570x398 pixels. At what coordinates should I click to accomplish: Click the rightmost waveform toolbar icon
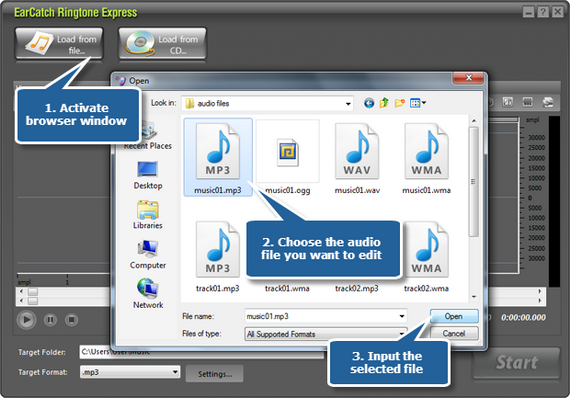[548, 102]
